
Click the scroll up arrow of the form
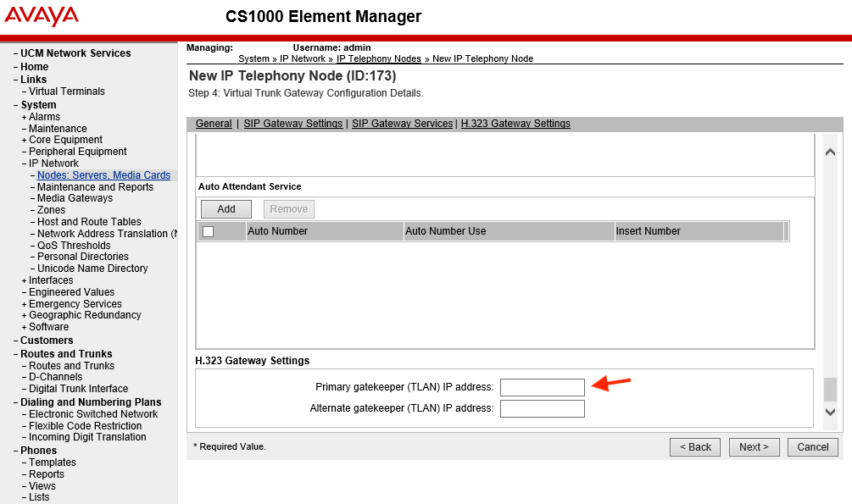pos(830,152)
